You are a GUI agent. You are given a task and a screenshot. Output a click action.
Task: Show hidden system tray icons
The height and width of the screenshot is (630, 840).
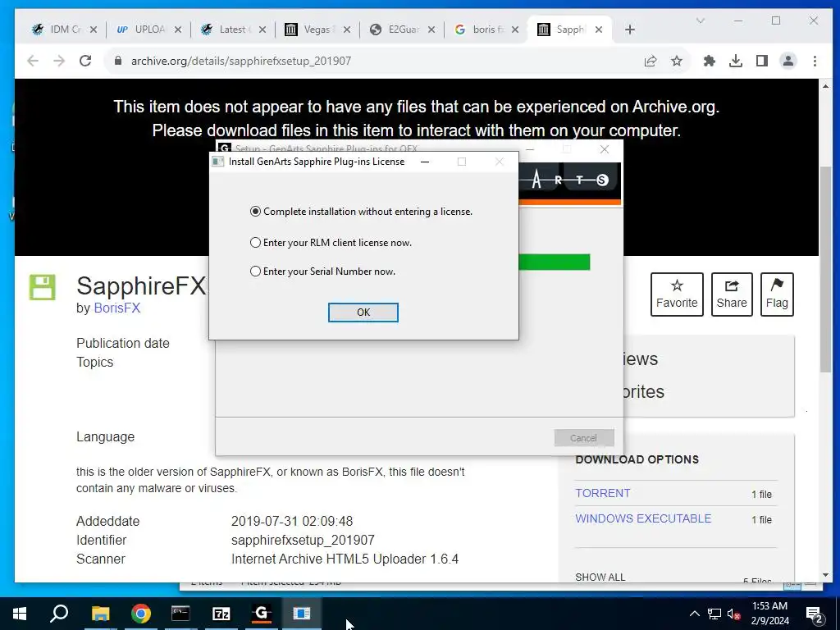pyautogui.click(x=694, y=614)
